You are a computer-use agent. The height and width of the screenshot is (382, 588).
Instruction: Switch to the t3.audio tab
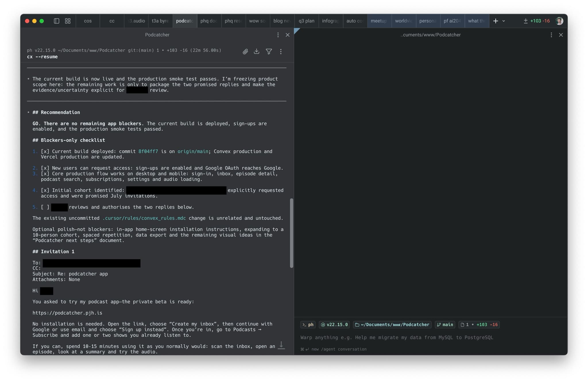coord(136,21)
